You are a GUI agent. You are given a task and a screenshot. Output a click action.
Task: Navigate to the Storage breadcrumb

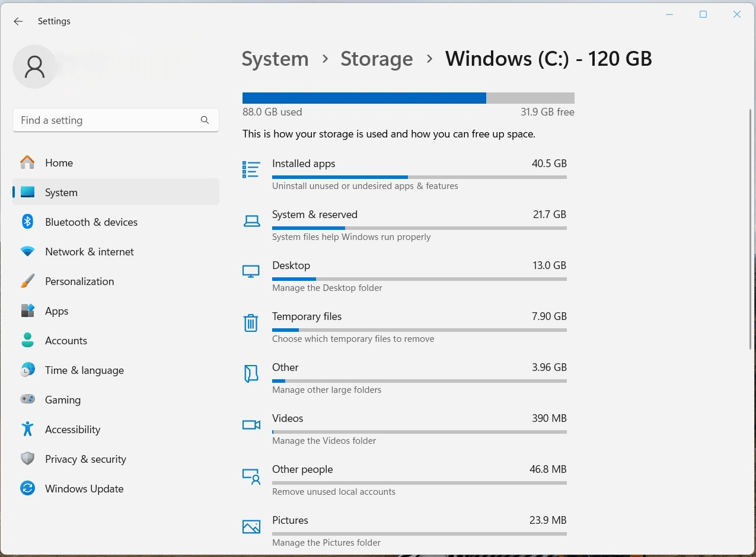coord(377,59)
